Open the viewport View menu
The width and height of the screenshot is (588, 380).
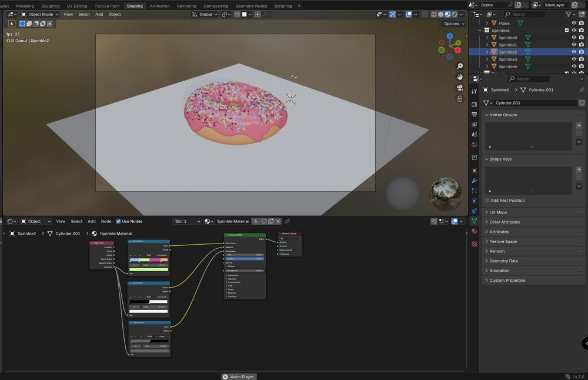(68, 14)
